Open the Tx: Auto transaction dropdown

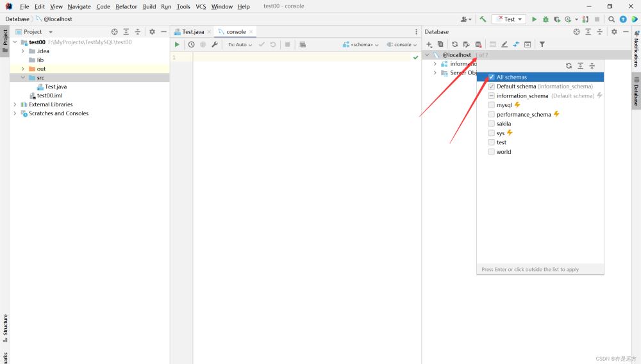point(240,45)
